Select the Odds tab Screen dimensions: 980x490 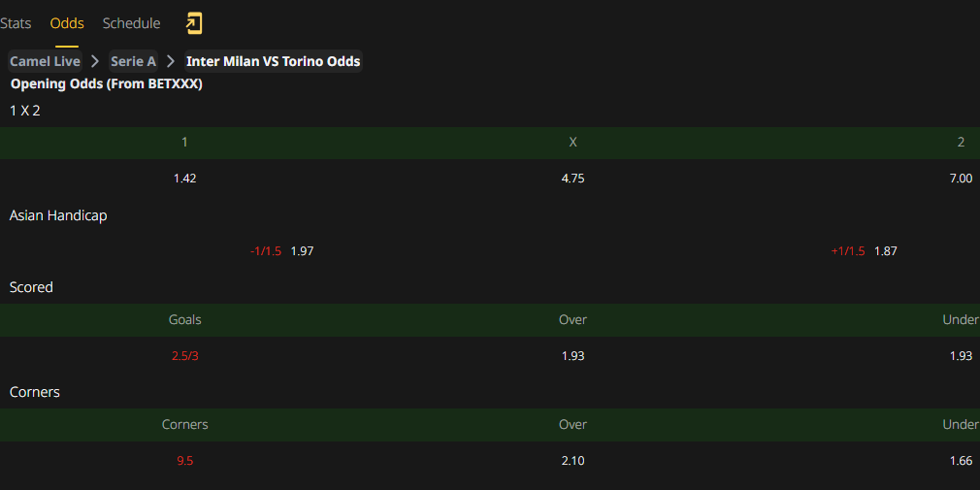click(67, 23)
